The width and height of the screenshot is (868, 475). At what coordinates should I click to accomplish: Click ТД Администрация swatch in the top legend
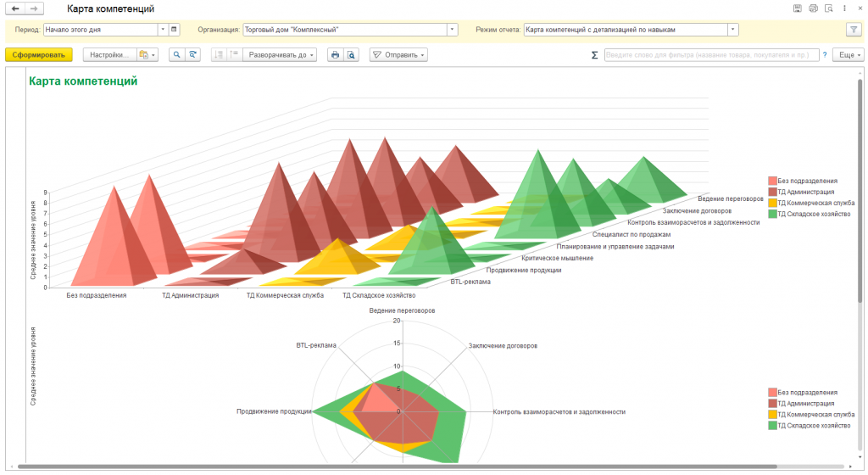click(x=772, y=192)
